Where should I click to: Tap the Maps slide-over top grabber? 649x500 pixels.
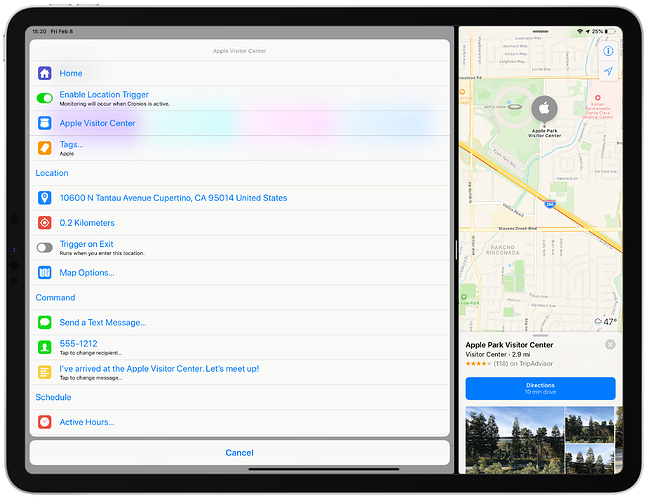(540, 31)
